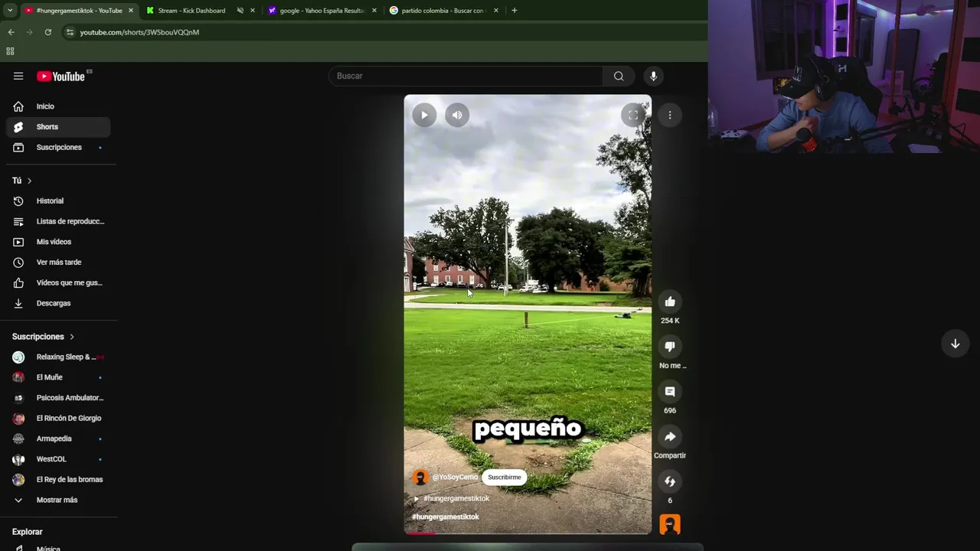Share the Short via Compartir icon
The width and height of the screenshot is (980, 551).
(x=670, y=436)
